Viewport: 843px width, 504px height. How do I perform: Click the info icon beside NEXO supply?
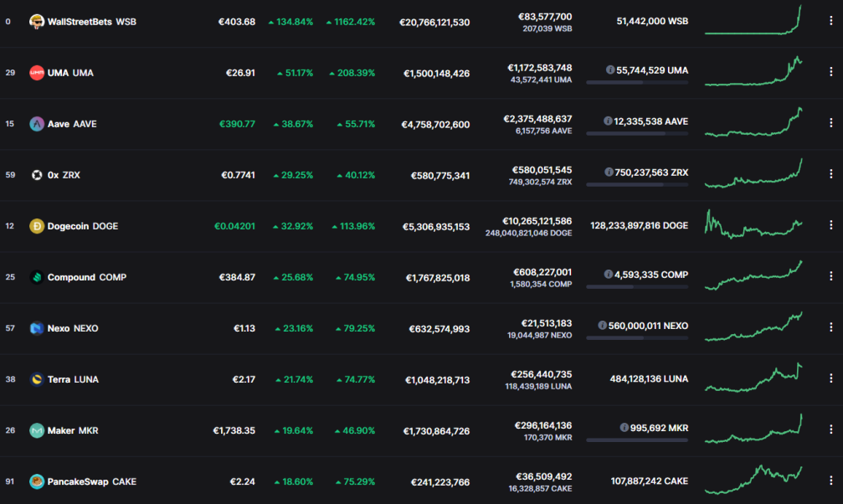(x=602, y=326)
